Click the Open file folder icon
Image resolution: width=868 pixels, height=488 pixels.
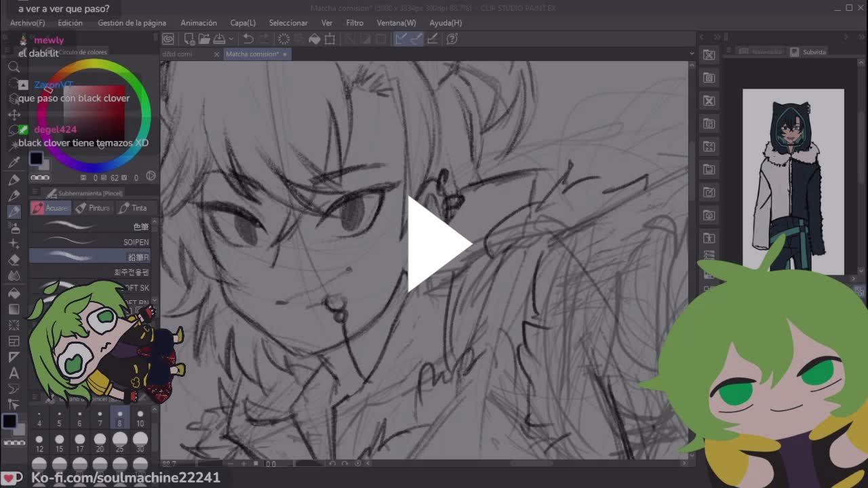[205, 39]
